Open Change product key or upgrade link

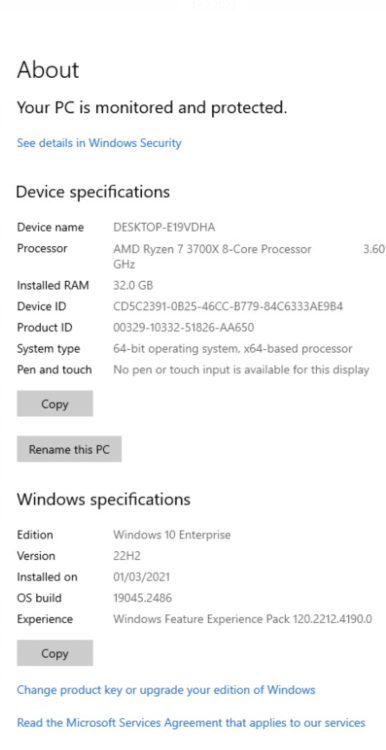coord(166,690)
